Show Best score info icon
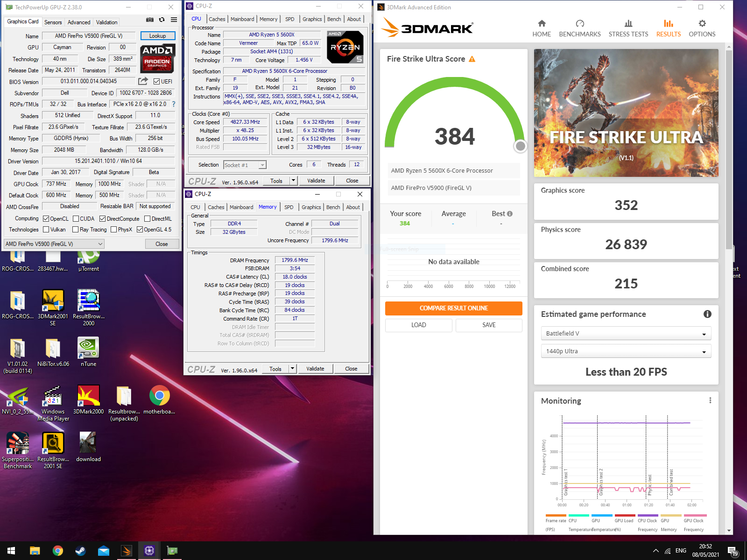 pyautogui.click(x=510, y=214)
